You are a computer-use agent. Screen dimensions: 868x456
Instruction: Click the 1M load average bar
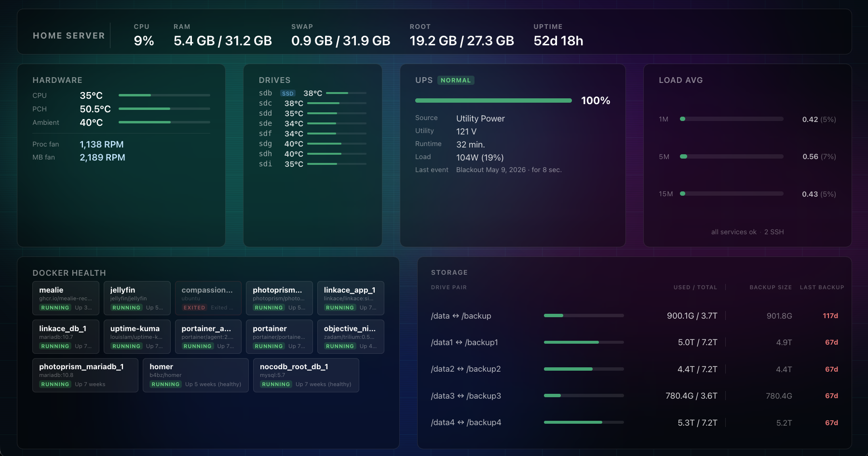point(732,119)
